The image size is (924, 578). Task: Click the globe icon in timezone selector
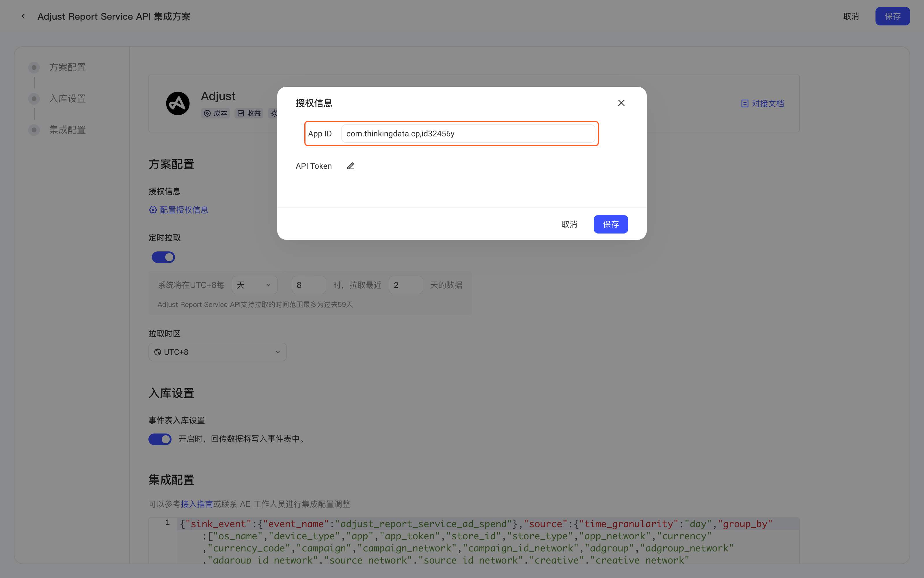coord(157,352)
